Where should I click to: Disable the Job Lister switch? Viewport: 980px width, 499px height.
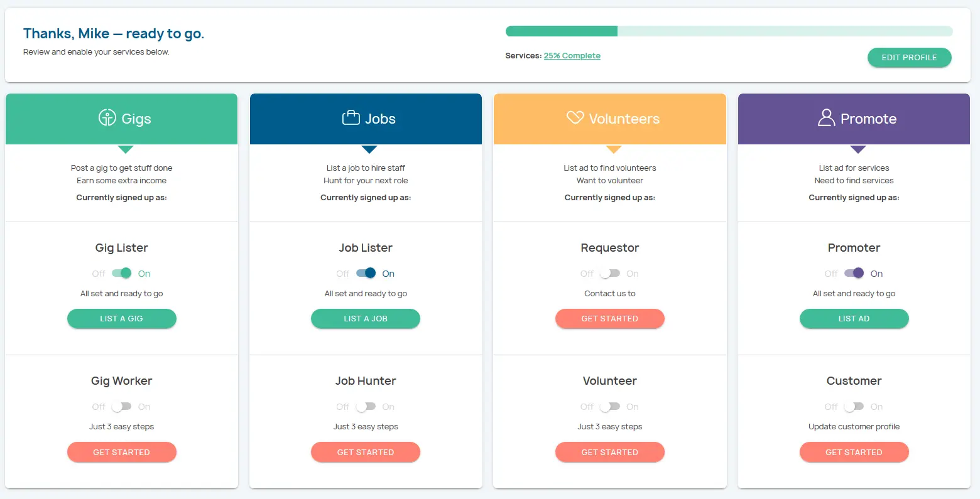click(x=366, y=273)
